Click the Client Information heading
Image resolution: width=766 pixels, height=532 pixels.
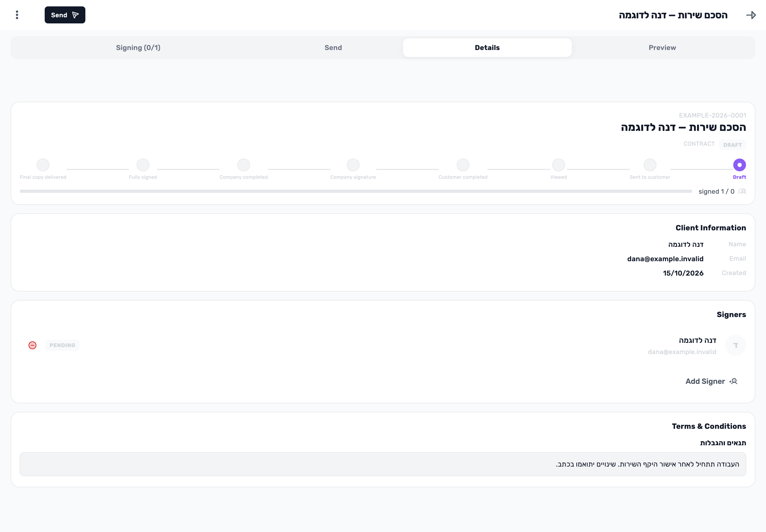(711, 228)
